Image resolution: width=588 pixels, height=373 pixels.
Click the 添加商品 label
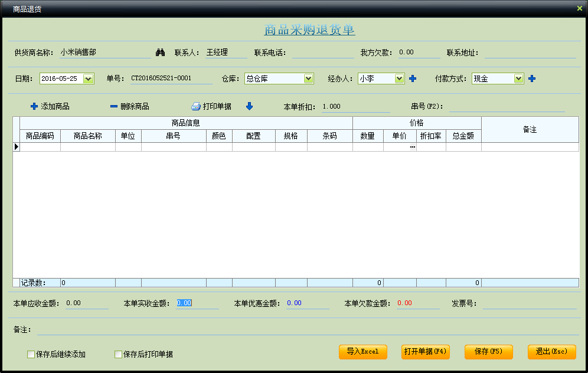(x=55, y=106)
